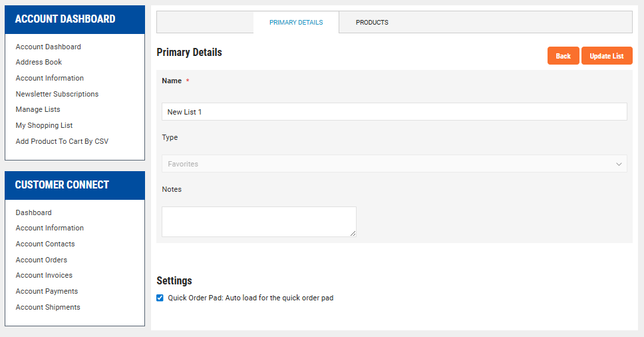Open the Account Invoices link
644x337 pixels.
click(x=44, y=275)
